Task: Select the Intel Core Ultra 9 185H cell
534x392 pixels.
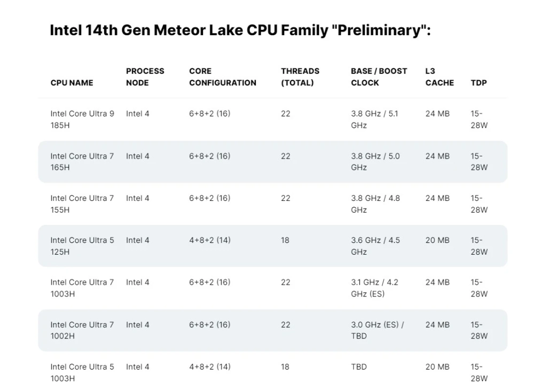Action: 82,119
